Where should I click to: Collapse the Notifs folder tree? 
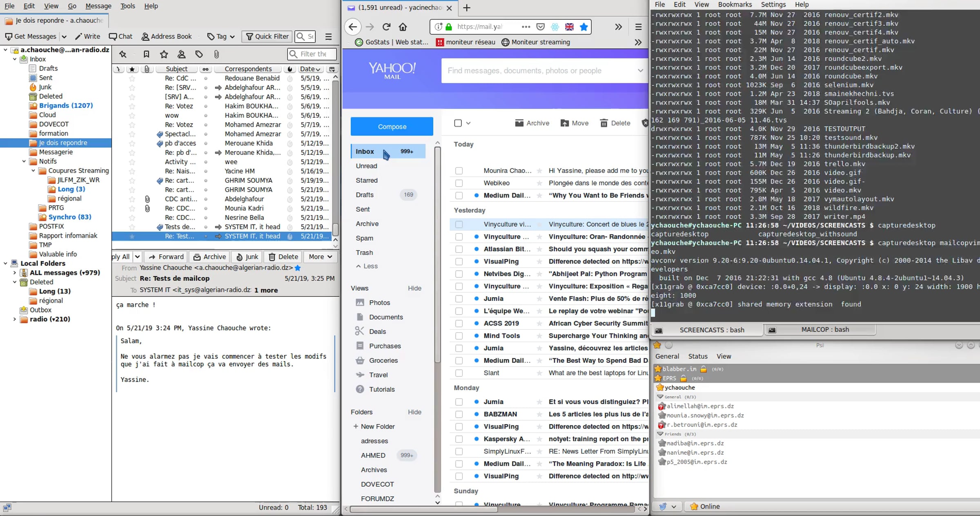pos(24,161)
